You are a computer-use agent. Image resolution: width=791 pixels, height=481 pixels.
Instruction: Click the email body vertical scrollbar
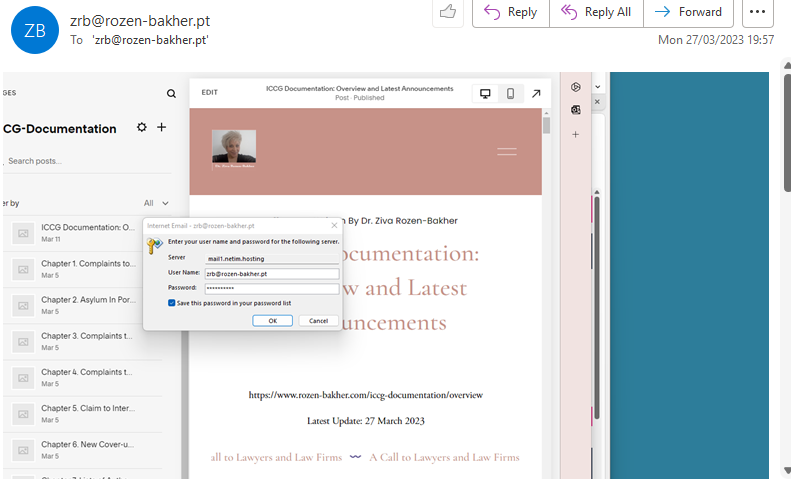pyautogui.click(x=786, y=133)
